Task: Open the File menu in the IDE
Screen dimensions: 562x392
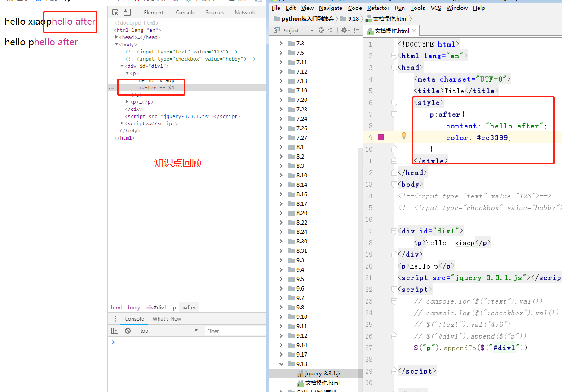Action: point(276,8)
